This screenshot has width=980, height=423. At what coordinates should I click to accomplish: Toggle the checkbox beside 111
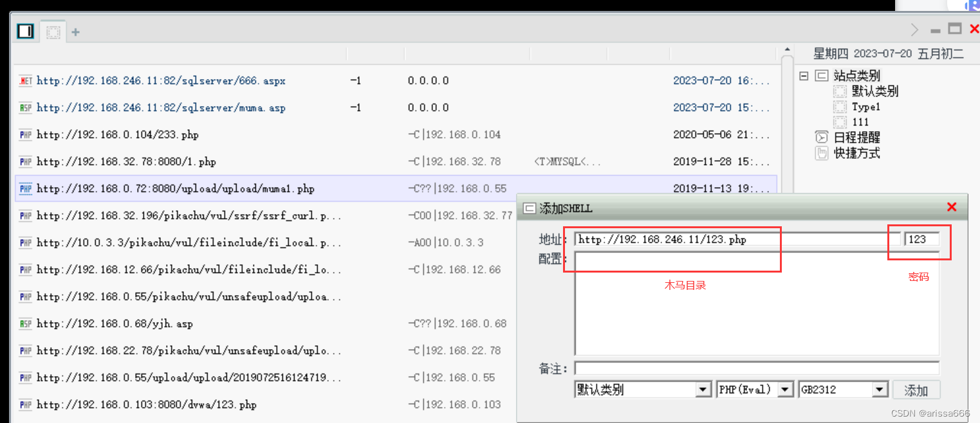tap(840, 122)
